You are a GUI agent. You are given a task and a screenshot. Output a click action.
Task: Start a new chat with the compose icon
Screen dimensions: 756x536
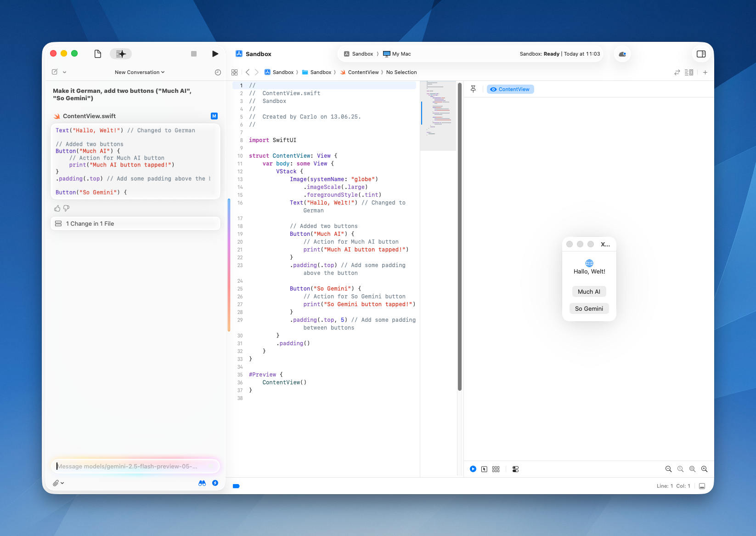point(54,72)
